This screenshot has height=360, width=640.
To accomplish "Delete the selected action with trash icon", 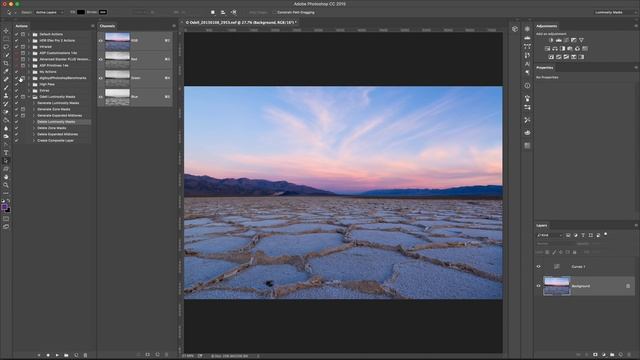I will [85, 355].
